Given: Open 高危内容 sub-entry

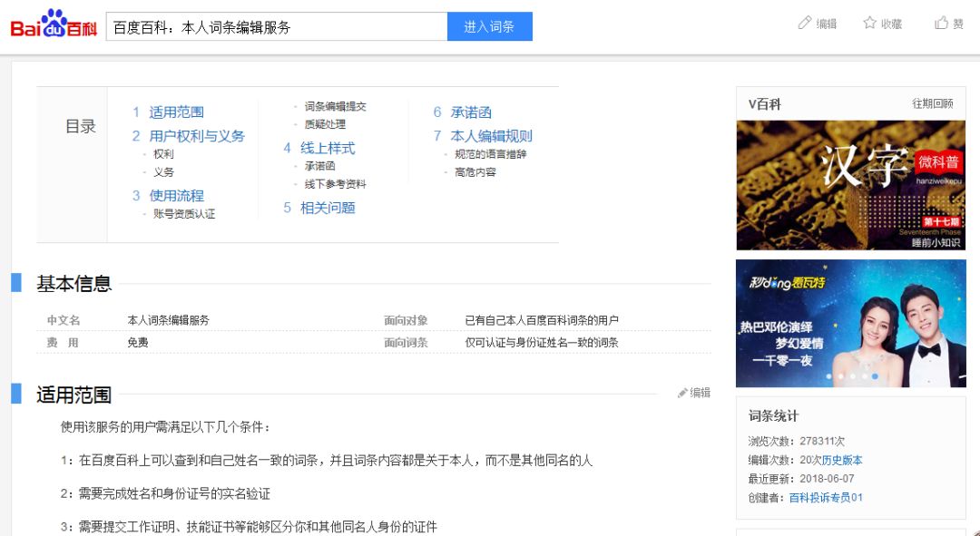Looking at the screenshot, I should tap(475, 172).
